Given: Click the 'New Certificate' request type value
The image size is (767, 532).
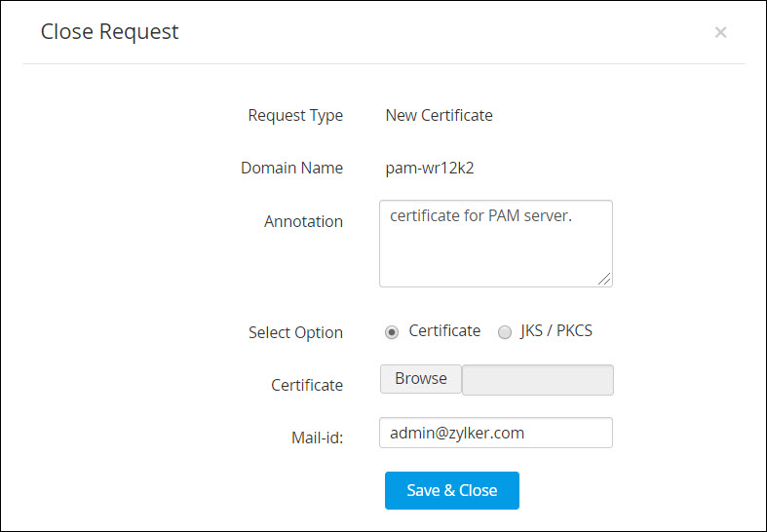Looking at the screenshot, I should tap(439, 115).
